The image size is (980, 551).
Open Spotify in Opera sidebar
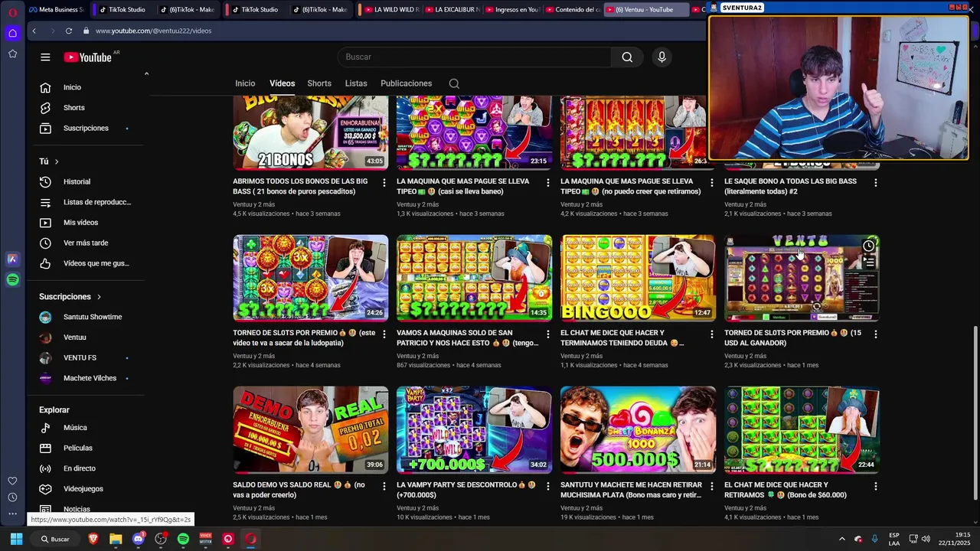point(13,280)
